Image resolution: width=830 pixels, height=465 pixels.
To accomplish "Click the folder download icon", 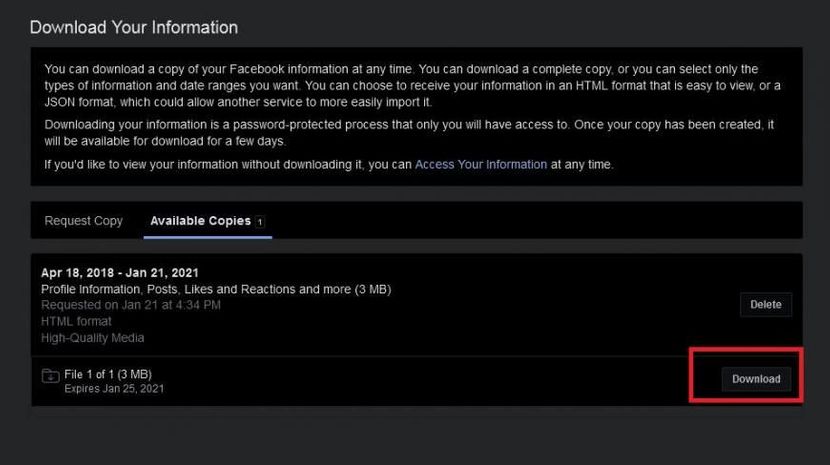I will [x=50, y=376].
